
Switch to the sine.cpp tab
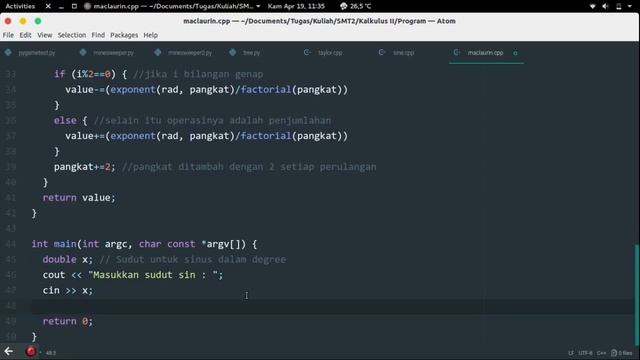coord(403,53)
